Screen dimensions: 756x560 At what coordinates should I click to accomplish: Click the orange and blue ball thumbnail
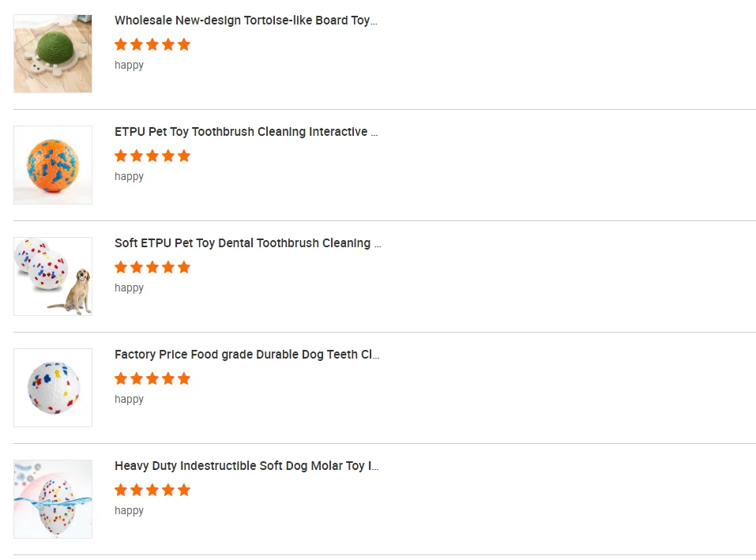click(x=53, y=165)
